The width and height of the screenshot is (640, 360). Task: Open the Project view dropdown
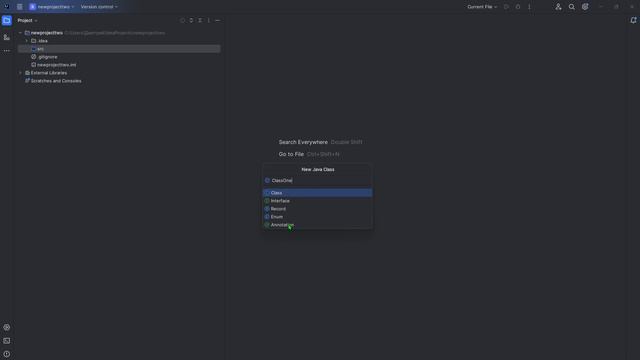27,20
